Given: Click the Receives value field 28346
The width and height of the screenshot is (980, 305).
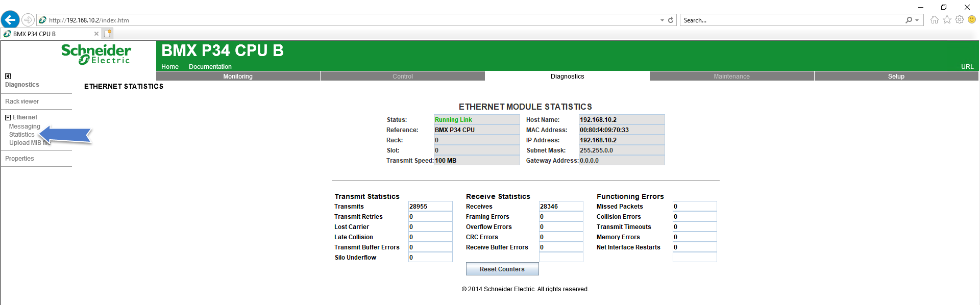Looking at the screenshot, I should [x=561, y=206].
